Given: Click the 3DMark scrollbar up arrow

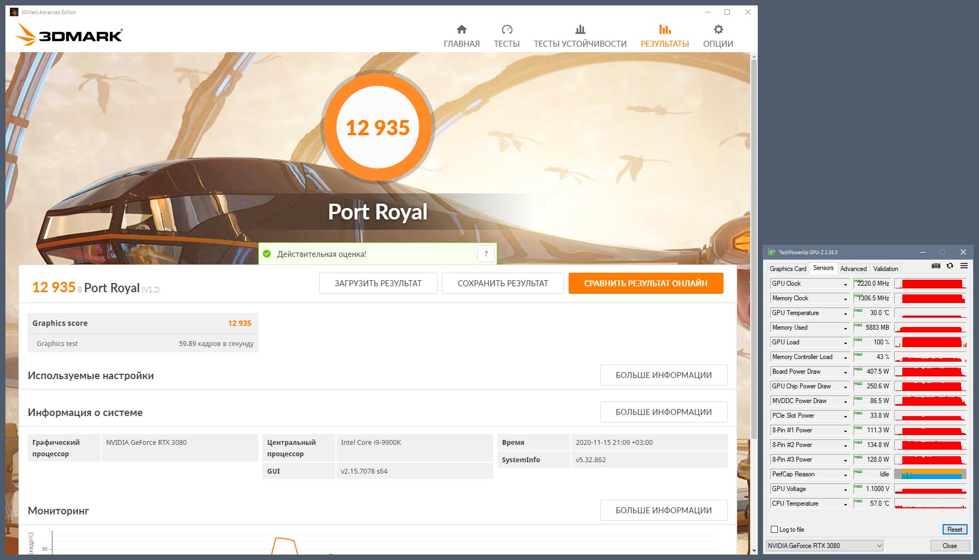Looking at the screenshot, I should click(x=753, y=56).
